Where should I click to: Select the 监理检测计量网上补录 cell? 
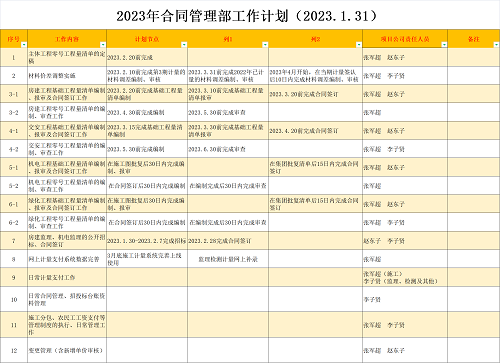click(x=228, y=259)
